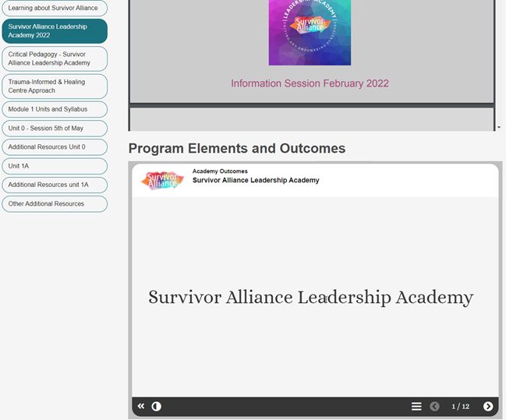Click Leadership Academy logo thumbnail
Image resolution: width=506 pixels, height=420 pixels.
coord(310,32)
